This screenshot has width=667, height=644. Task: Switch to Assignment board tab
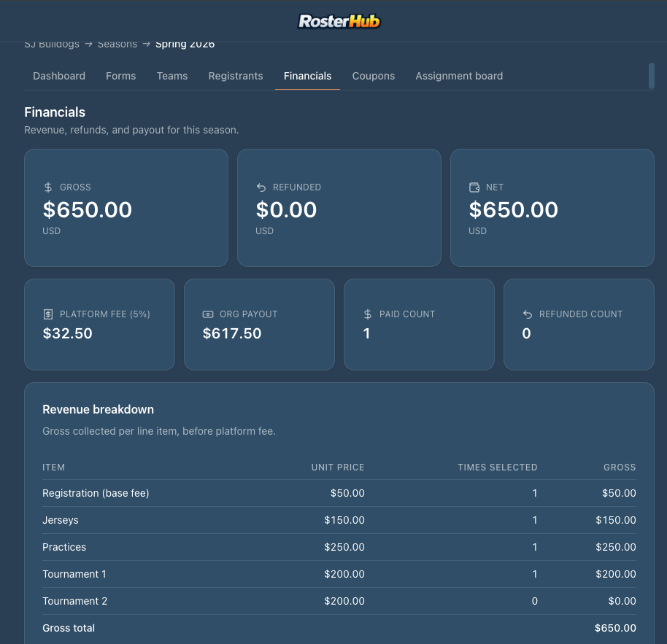[459, 76]
